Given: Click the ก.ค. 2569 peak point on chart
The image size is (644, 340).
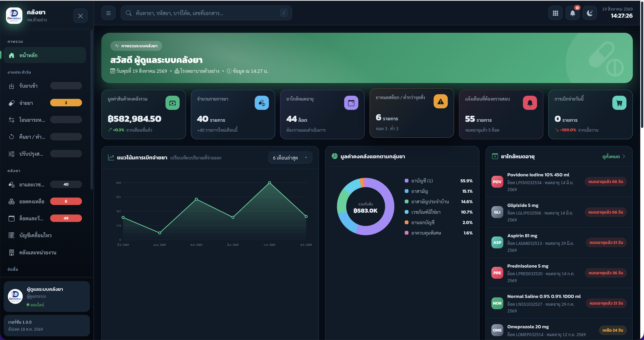Looking at the screenshot, I should [x=269, y=183].
